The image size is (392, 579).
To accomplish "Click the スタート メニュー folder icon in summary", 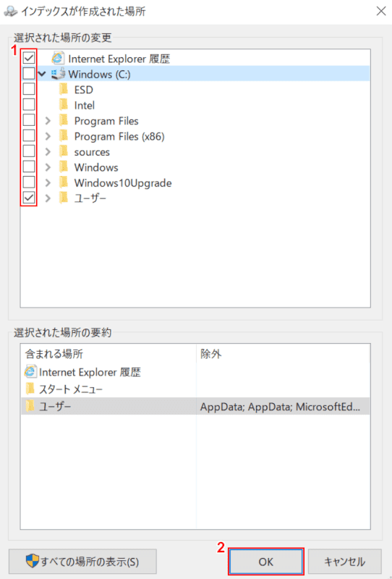I will click(30, 389).
